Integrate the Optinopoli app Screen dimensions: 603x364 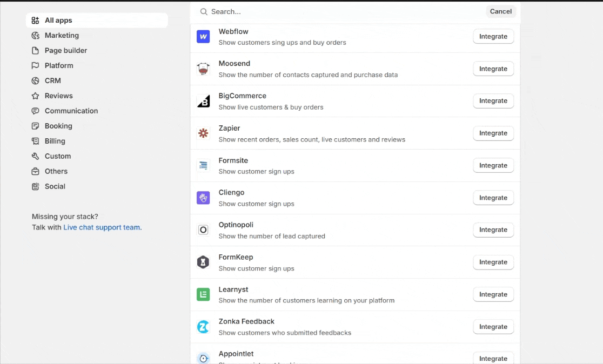click(x=493, y=230)
